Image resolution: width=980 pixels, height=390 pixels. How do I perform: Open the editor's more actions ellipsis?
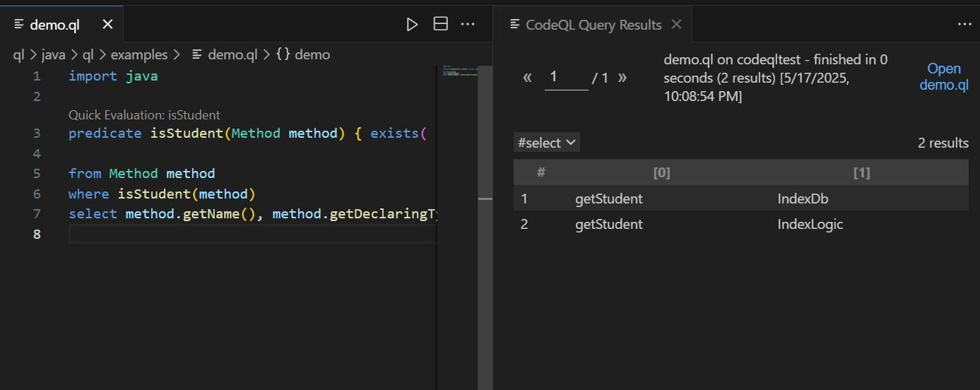(x=468, y=25)
